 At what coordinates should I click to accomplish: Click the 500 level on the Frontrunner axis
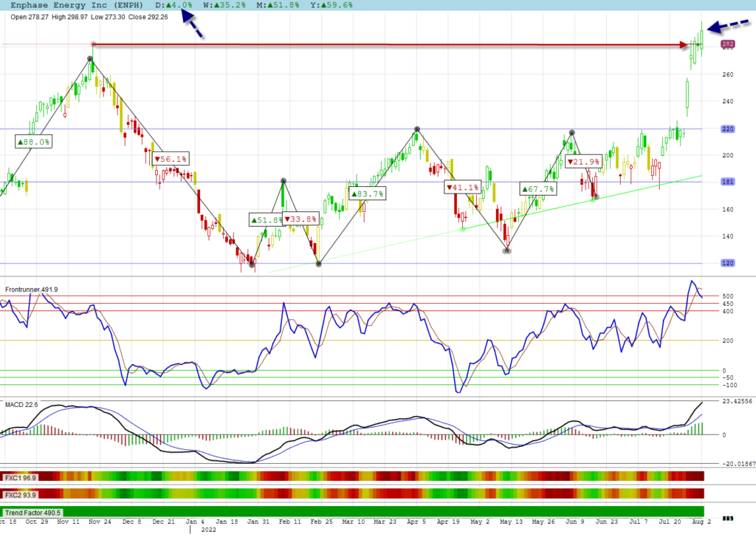point(727,296)
